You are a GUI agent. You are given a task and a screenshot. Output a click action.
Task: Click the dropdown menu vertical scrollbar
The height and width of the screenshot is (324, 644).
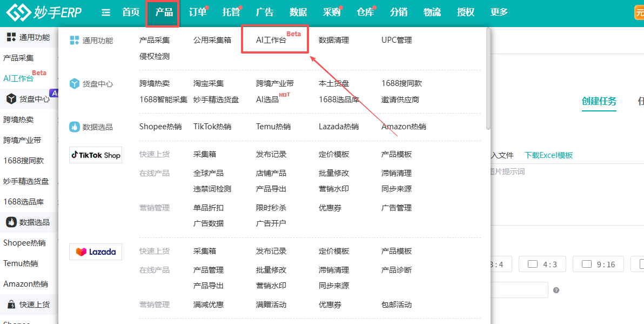pos(488,78)
